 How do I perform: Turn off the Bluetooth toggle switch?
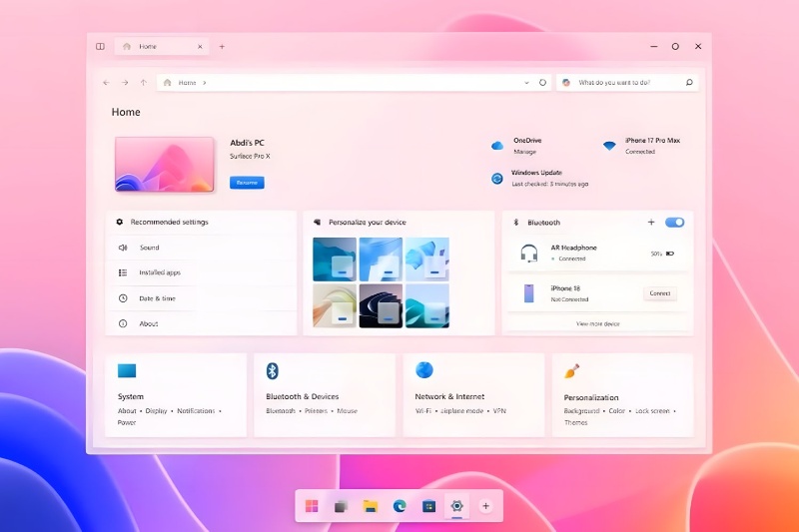(x=674, y=223)
